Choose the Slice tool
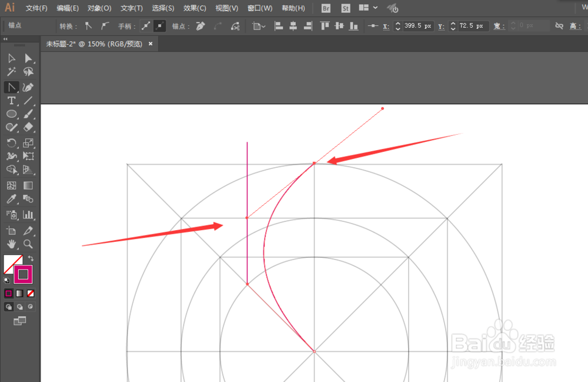 pyautogui.click(x=28, y=230)
